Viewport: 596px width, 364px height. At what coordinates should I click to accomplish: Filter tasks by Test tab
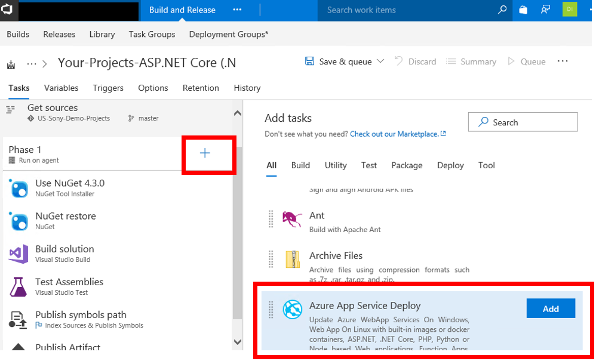[368, 166]
